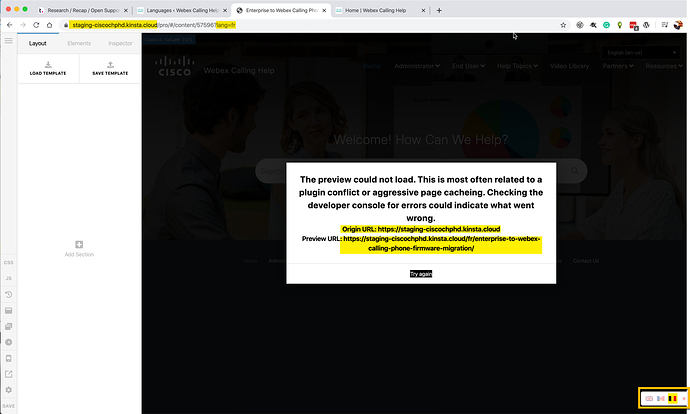
Task: Switch to the Inspector tab
Action: coord(120,43)
